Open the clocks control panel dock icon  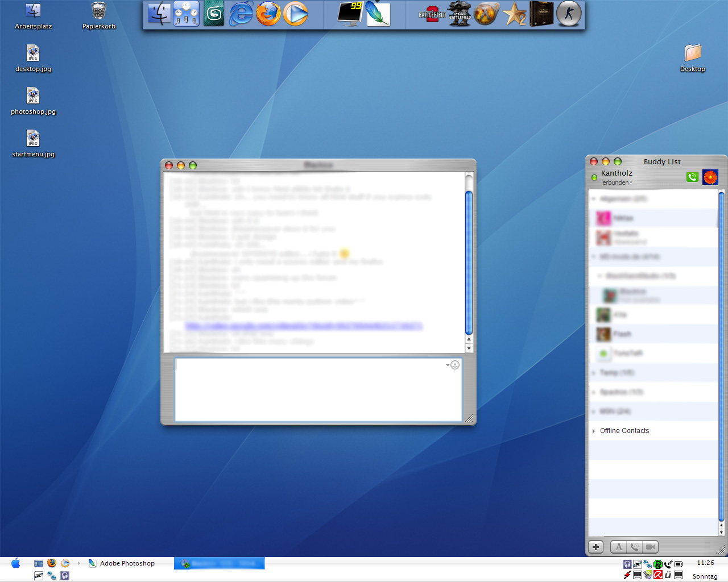pyautogui.click(x=187, y=14)
